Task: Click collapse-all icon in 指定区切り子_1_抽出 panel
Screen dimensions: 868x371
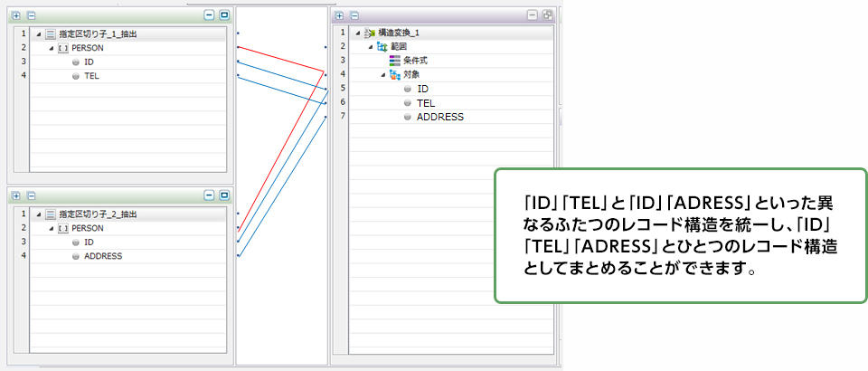Action: [32, 15]
